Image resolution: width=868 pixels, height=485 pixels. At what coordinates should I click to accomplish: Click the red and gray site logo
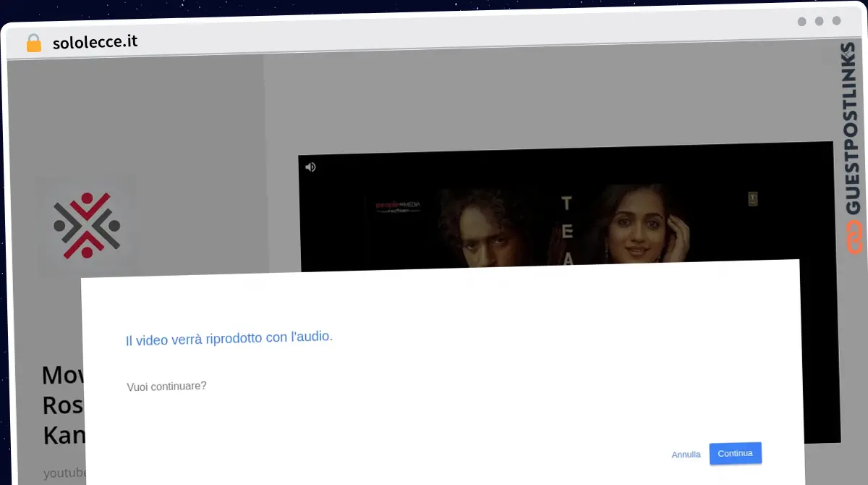click(x=86, y=226)
